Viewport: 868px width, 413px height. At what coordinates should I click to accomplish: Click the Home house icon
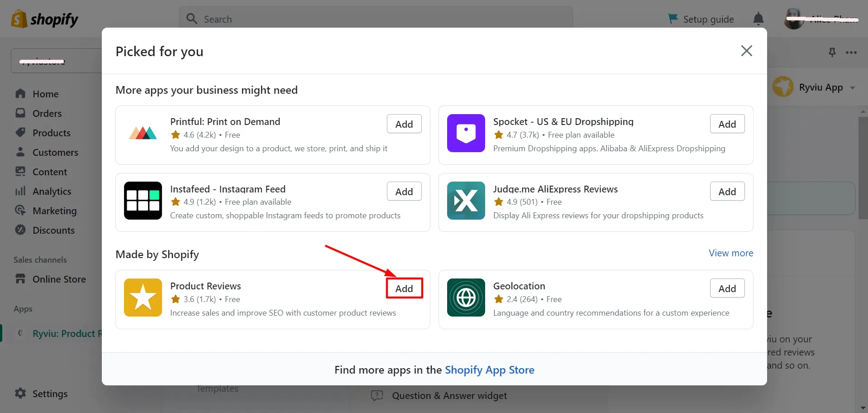click(x=20, y=93)
